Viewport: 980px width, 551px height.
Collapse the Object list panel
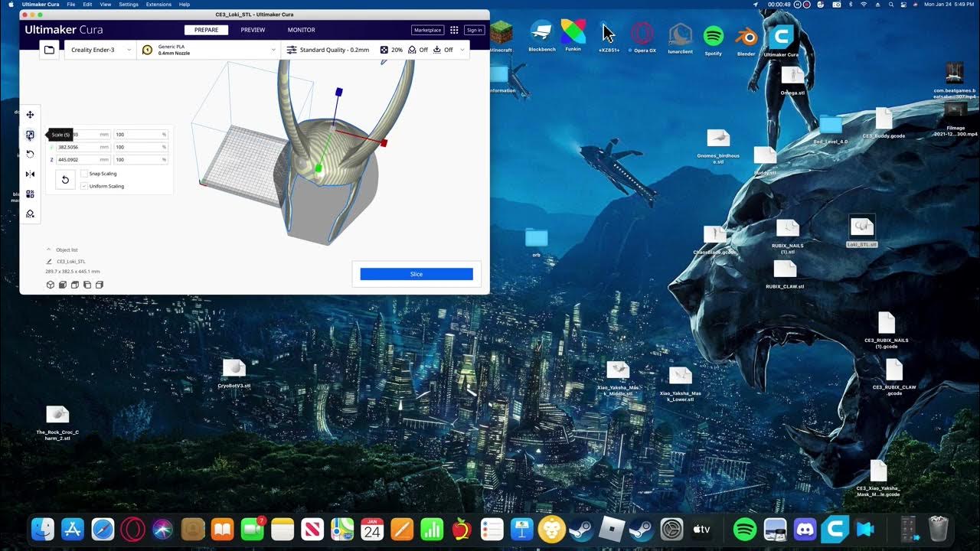(49, 249)
